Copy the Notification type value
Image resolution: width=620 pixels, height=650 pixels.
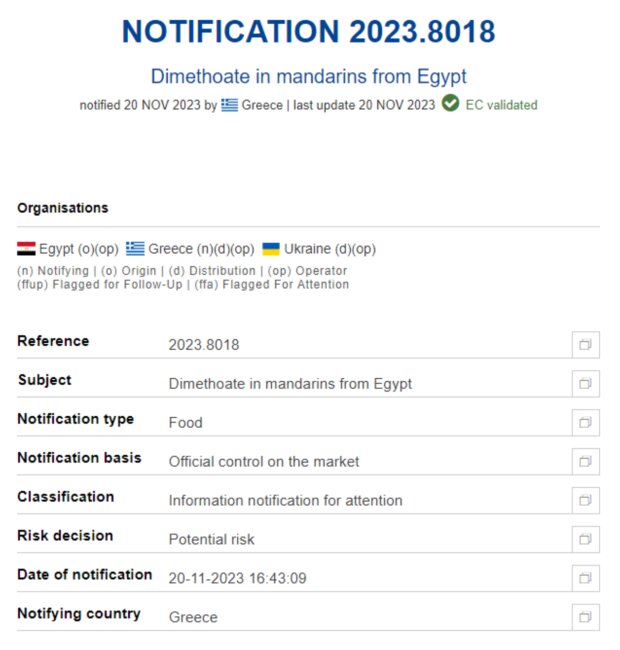[x=586, y=422]
